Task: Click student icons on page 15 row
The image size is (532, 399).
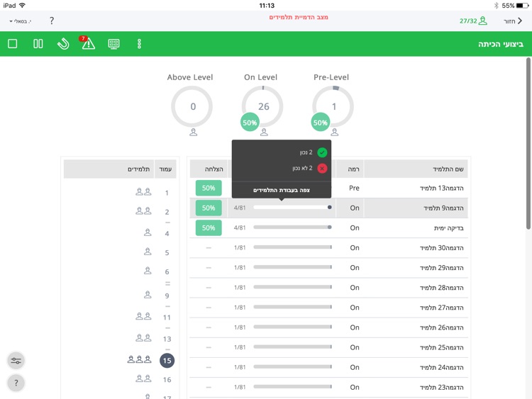Action: coord(139,359)
